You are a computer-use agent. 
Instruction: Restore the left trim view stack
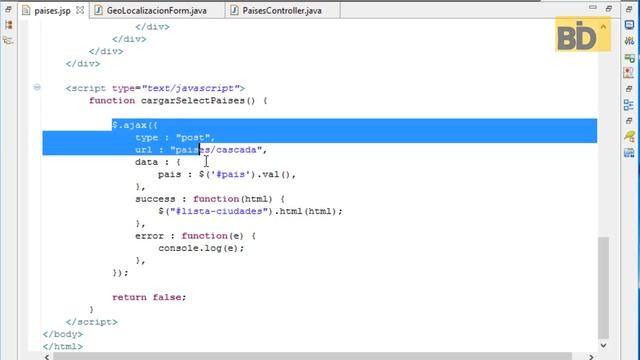pyautogui.click(x=8, y=9)
